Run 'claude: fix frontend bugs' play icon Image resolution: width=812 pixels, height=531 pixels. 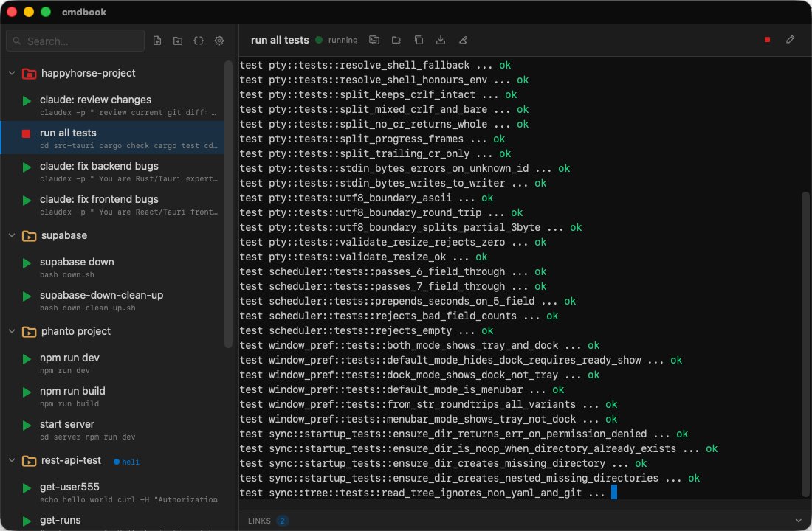pos(27,201)
